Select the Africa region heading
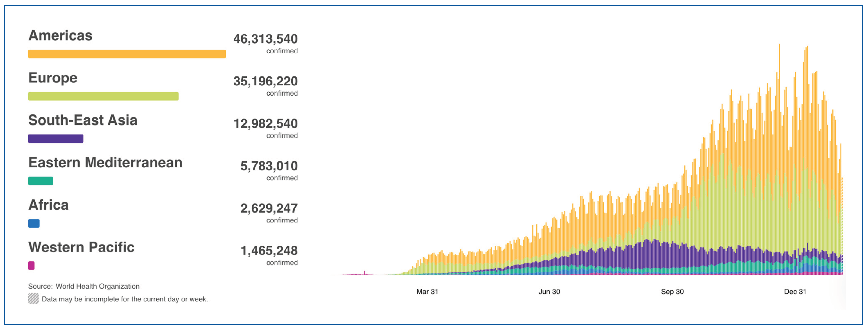Viewport: 868px width, 330px height. pos(48,205)
